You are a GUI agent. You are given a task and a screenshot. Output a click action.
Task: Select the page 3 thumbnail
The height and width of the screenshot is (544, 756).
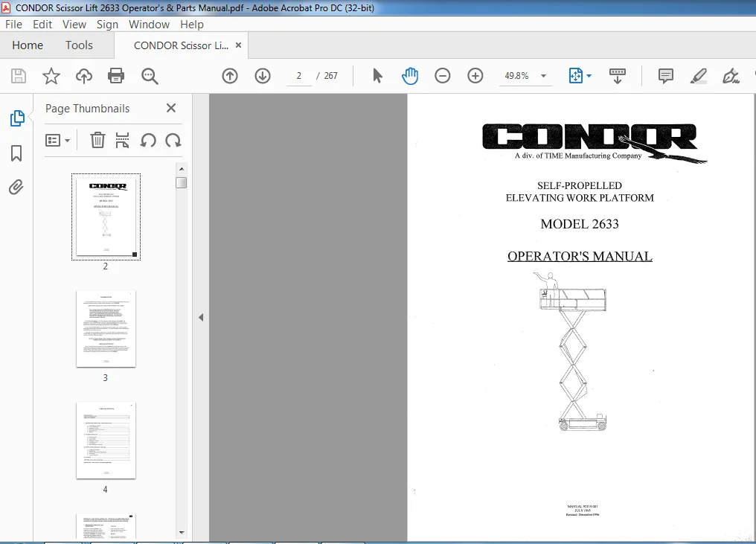coord(106,328)
